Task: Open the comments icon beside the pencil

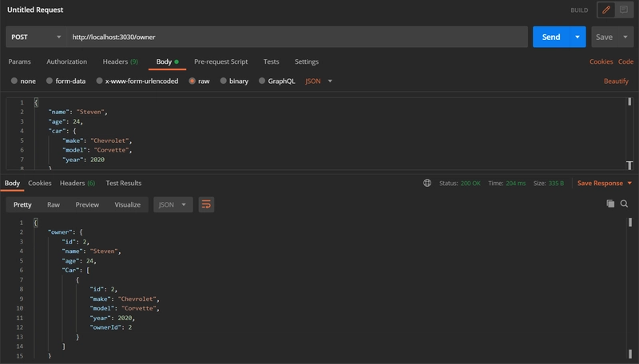Action: coord(624,10)
